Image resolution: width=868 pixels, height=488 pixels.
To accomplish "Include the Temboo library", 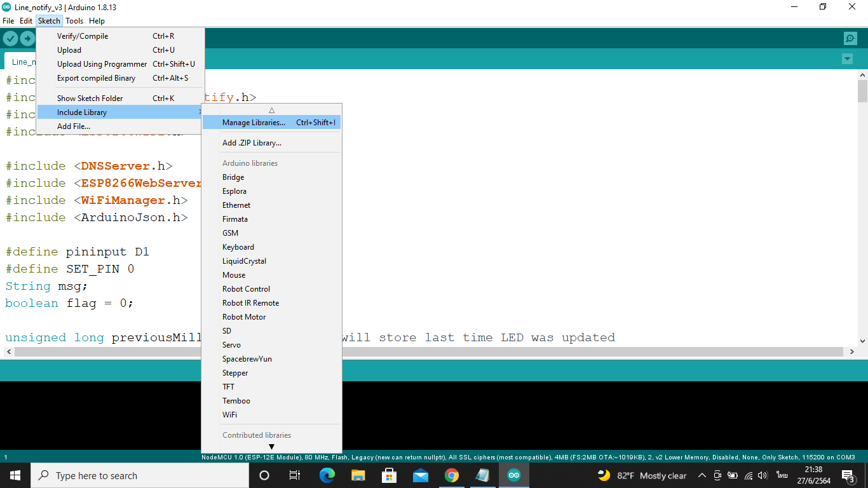I will (x=271, y=401).
